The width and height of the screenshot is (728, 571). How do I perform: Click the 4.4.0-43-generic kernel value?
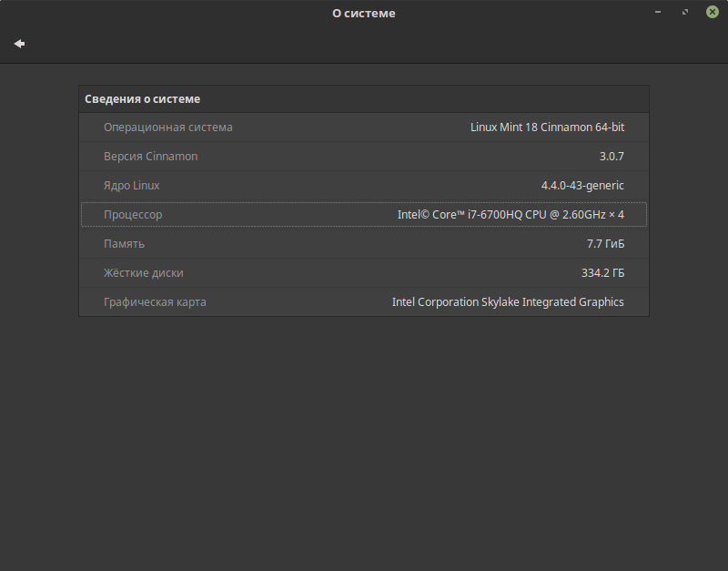coord(582,186)
